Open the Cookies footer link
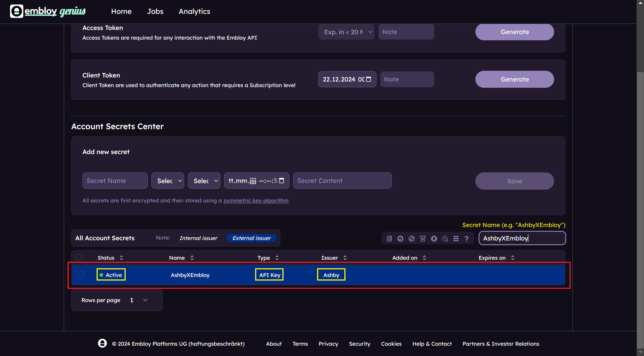 (x=391, y=344)
